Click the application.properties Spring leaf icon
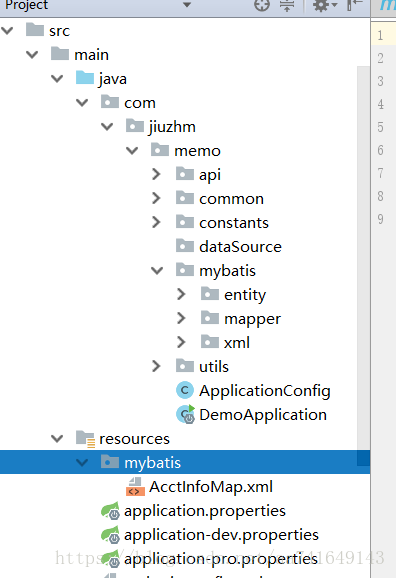396x578 pixels. point(110,511)
